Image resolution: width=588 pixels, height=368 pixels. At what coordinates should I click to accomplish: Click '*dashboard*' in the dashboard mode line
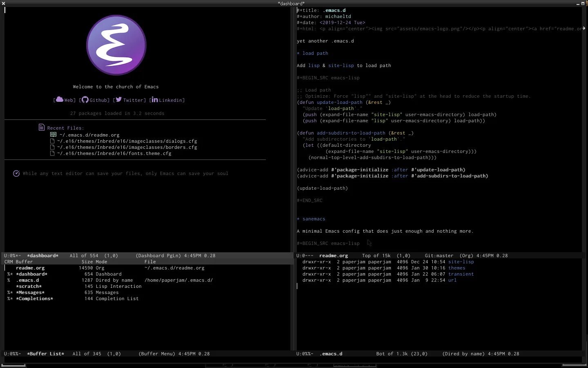pyautogui.click(x=43, y=256)
